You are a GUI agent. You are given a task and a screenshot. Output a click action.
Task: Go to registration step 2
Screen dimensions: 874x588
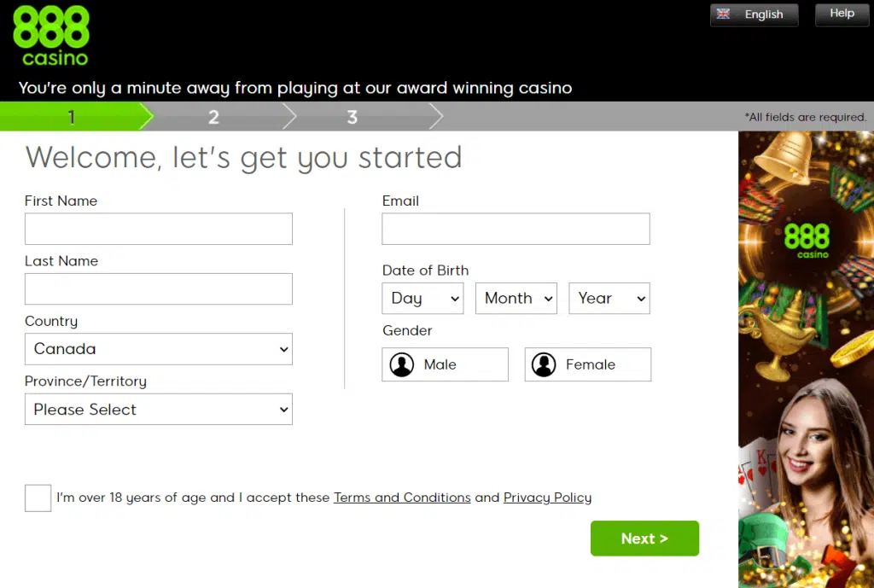(x=213, y=117)
